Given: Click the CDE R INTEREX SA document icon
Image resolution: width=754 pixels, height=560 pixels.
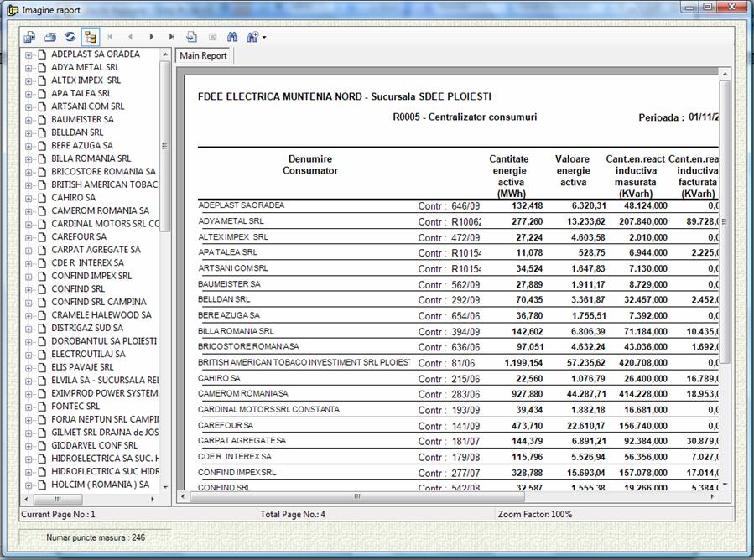Looking at the screenshot, I should coord(42,263).
